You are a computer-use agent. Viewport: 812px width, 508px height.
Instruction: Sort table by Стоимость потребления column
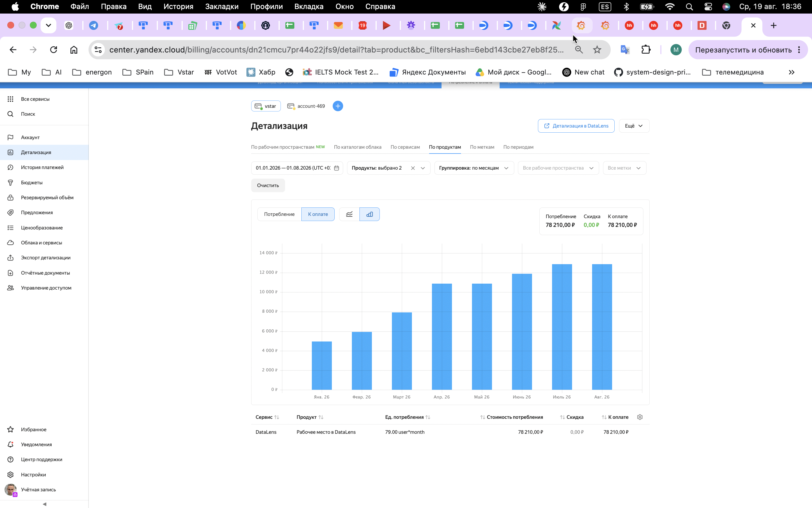[511, 417]
